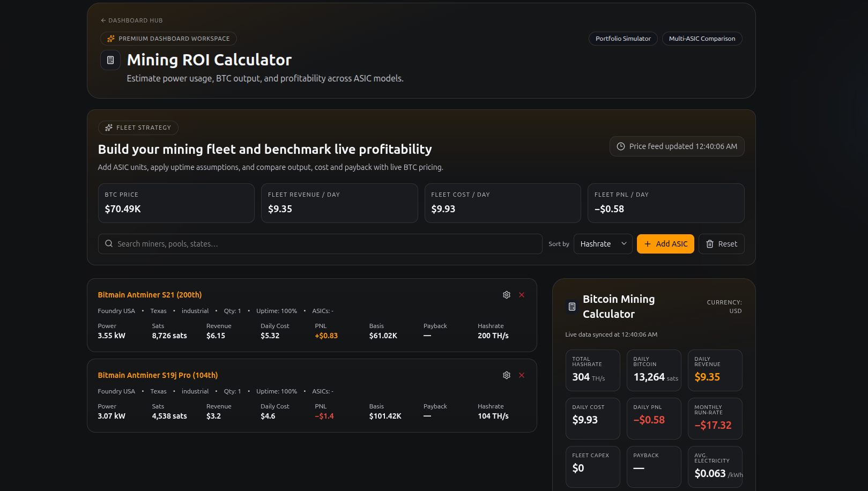Click the back arrow next to Dashboard Hub
The height and width of the screenshot is (491, 868).
pyautogui.click(x=103, y=20)
